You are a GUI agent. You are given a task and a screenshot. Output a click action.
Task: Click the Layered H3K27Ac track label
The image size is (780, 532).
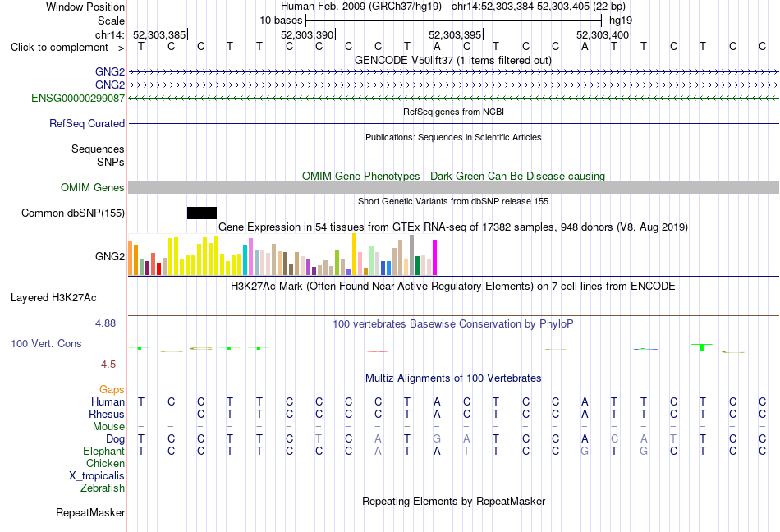[53, 297]
